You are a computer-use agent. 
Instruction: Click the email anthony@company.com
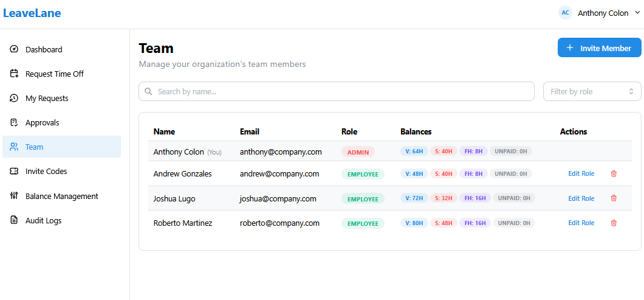(x=281, y=152)
